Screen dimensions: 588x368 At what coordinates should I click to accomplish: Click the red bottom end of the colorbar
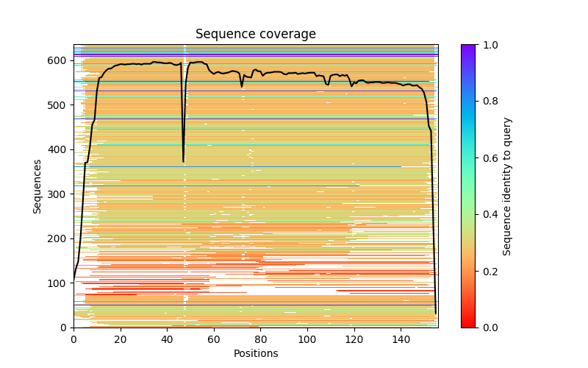pyautogui.click(x=467, y=325)
